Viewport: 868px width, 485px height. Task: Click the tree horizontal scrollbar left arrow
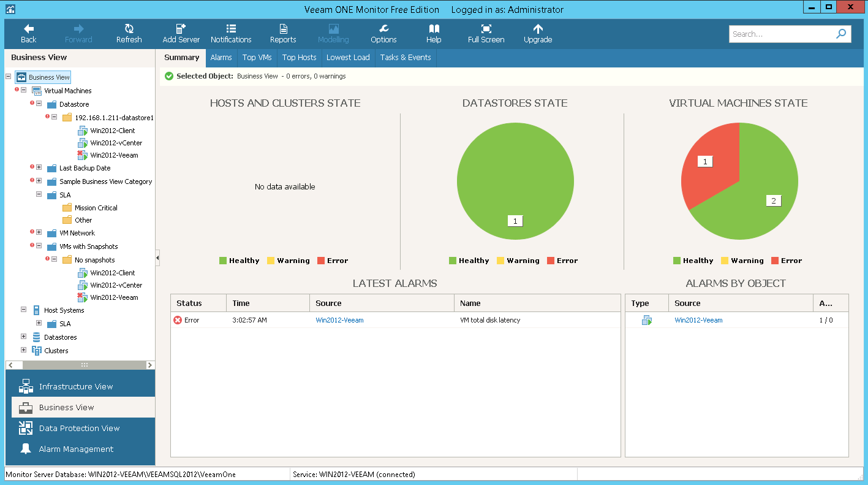[10, 365]
